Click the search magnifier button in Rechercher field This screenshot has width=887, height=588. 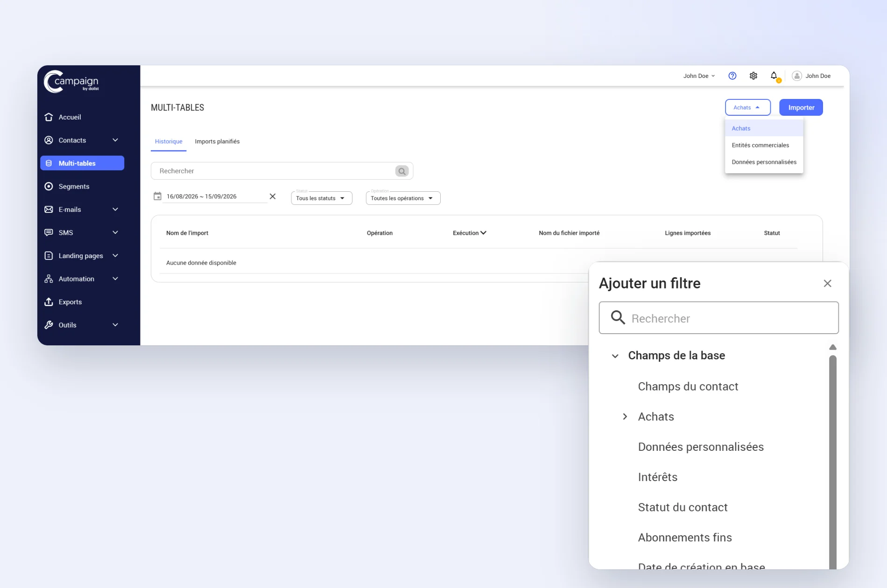401,171
